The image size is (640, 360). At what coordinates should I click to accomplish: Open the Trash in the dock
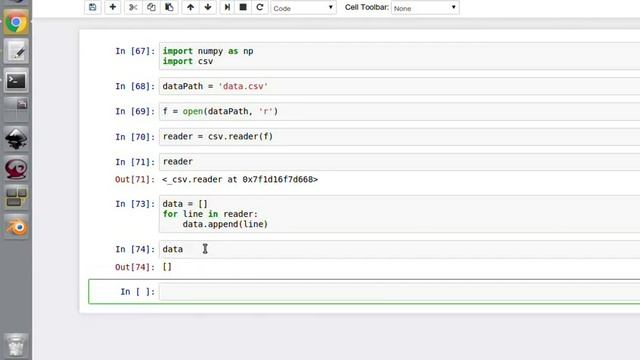pyautogui.click(x=16, y=345)
